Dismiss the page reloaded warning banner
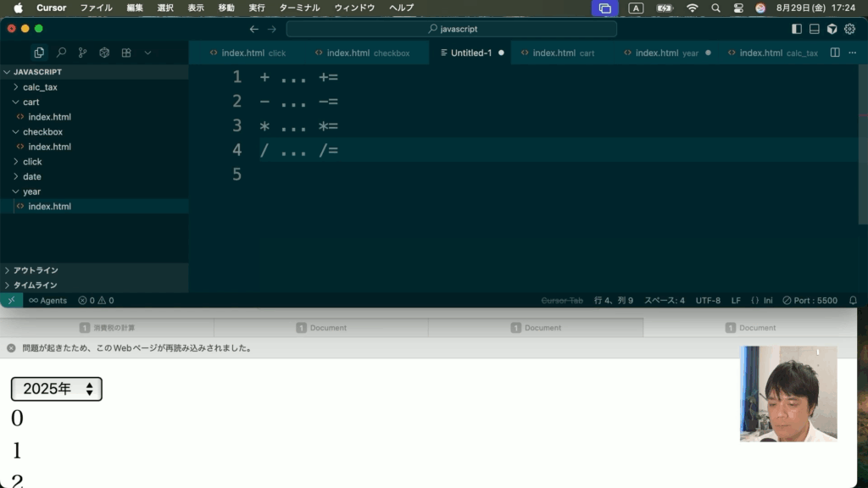Viewport: 868px width, 488px height. pos(11,348)
